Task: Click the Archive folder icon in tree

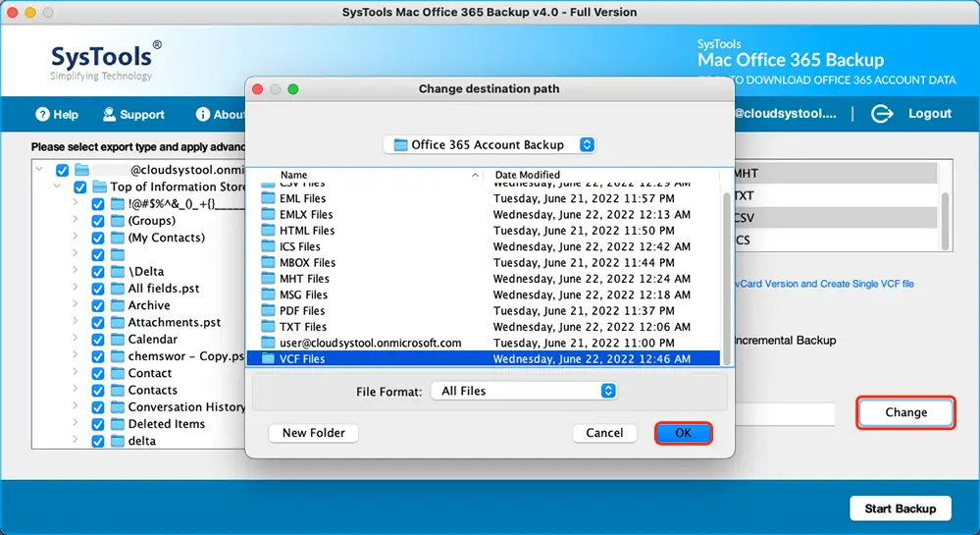Action: coord(118,305)
